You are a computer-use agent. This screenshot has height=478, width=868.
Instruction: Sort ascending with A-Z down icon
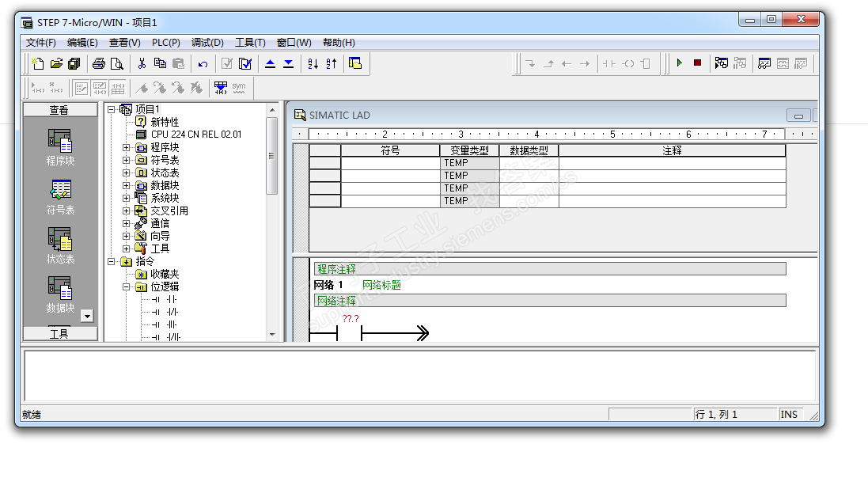pyautogui.click(x=313, y=63)
